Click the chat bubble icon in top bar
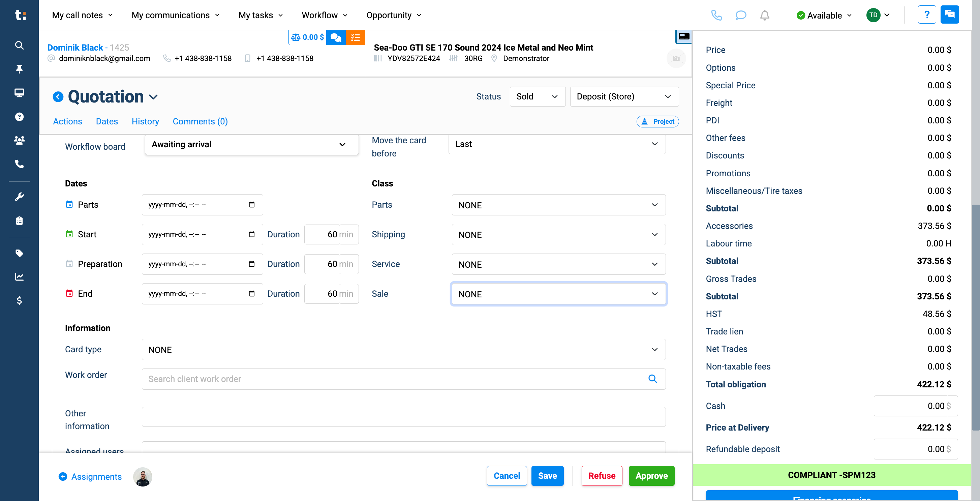 [741, 15]
